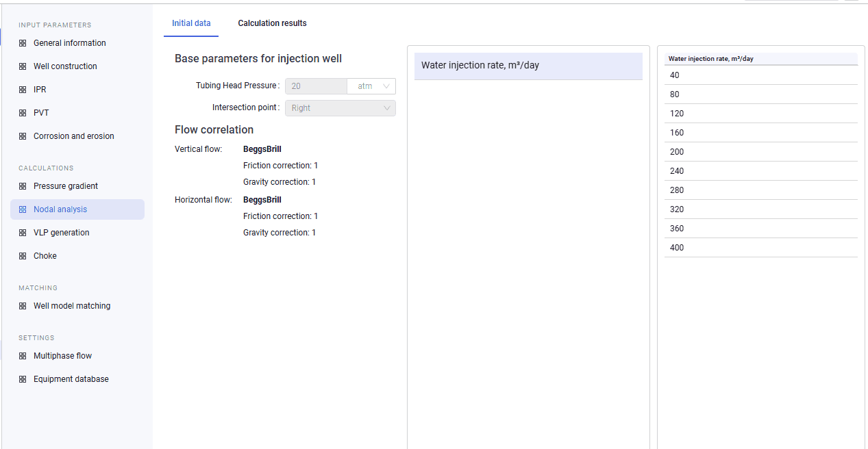Viewport: 868px width, 449px height.
Task: Click the grid icon beside Well construction
Action: tap(23, 66)
